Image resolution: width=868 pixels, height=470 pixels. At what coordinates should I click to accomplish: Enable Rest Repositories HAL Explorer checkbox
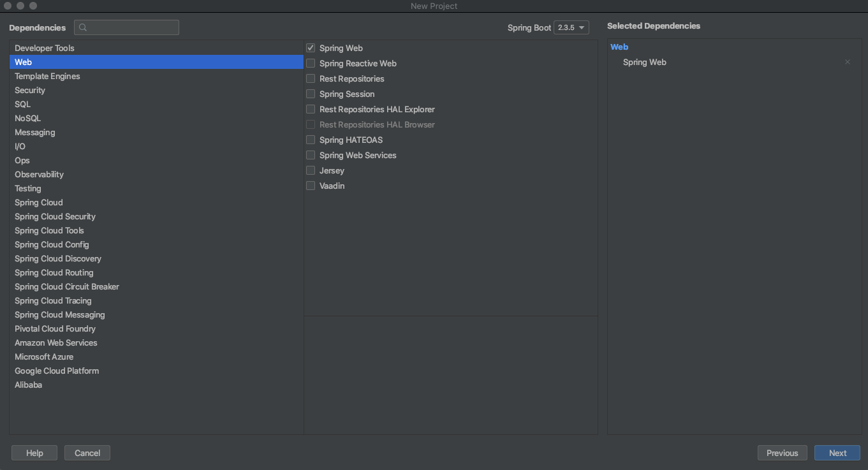(311, 109)
